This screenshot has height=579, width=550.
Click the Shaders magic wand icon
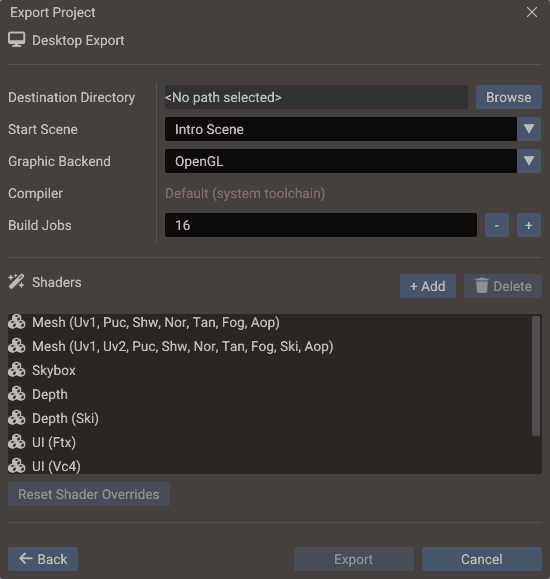click(x=16, y=282)
